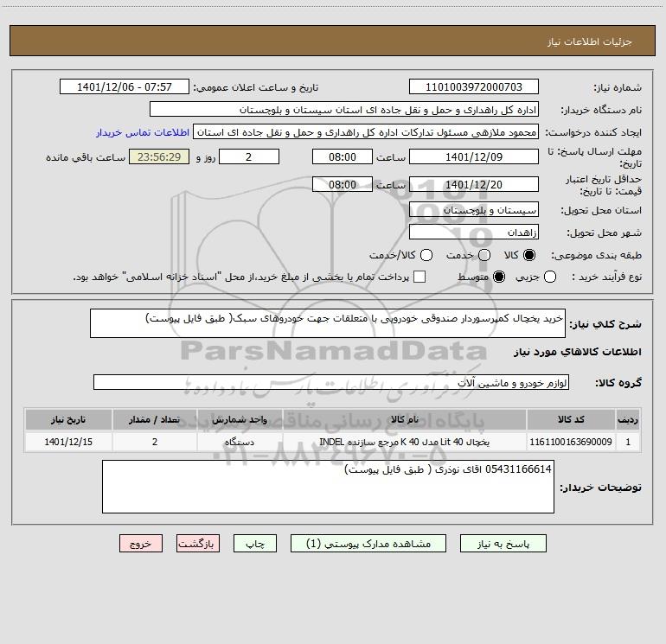666x644 pixels.
Task: Select the کالا/خدمت radio button
Action: tap(426, 255)
